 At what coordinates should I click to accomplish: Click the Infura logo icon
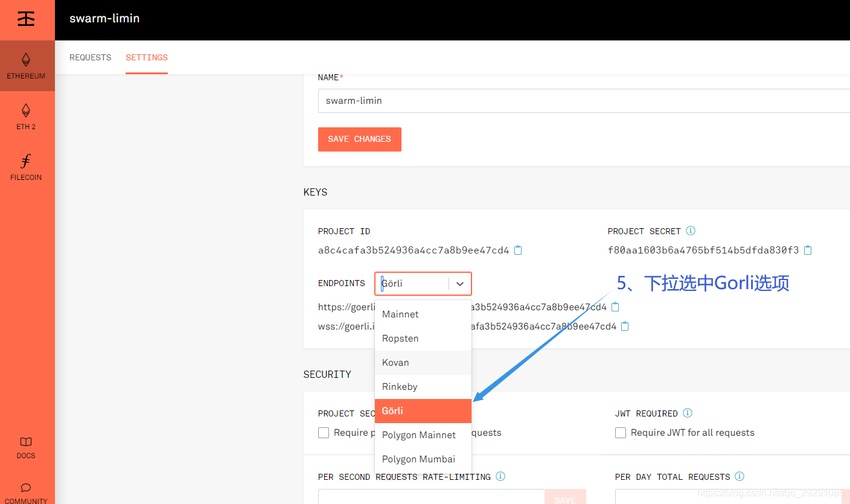26,19
